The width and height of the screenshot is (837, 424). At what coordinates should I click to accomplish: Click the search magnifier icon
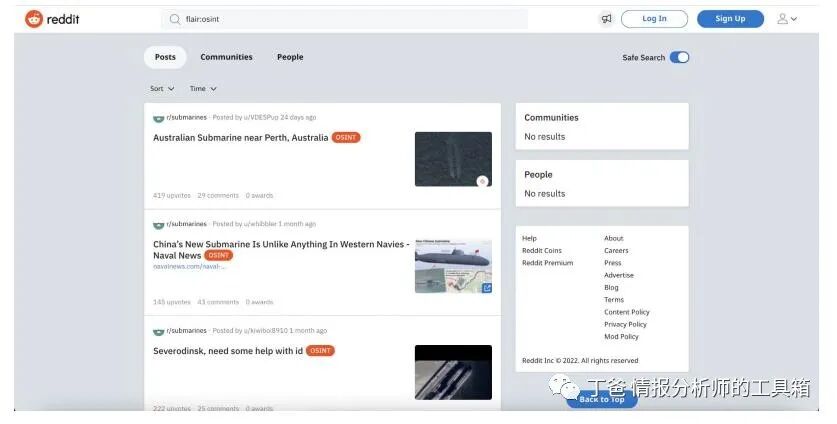[x=175, y=19]
